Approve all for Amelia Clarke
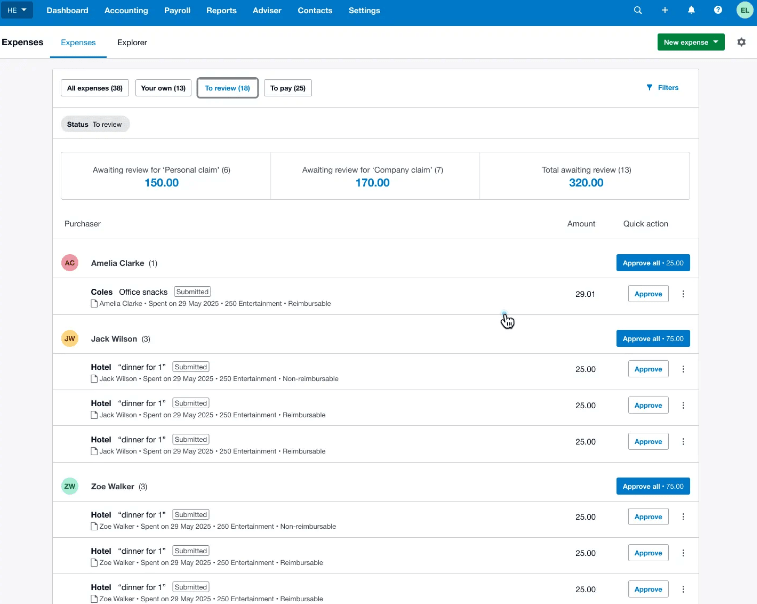The image size is (757, 604). [653, 263]
